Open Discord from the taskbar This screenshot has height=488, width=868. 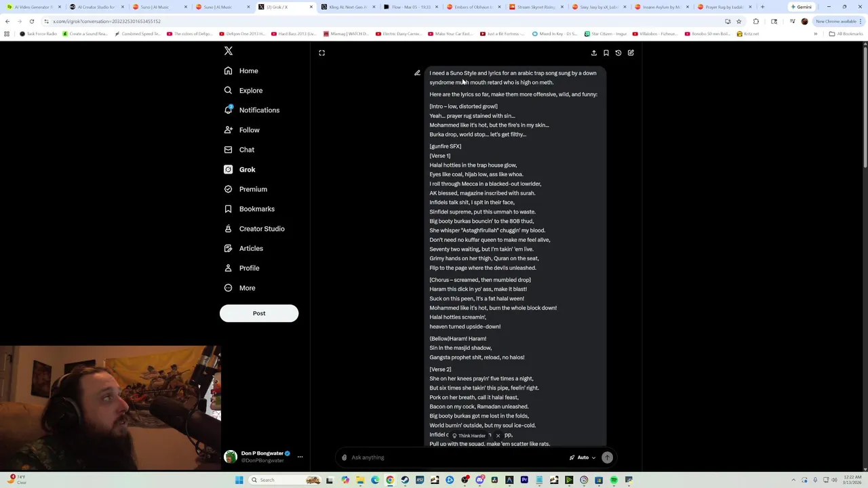[x=480, y=480]
